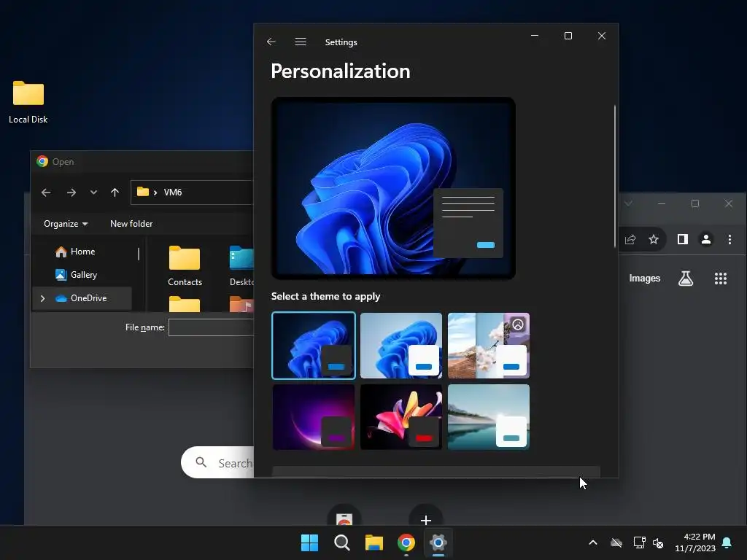Screen dimensions: 747x560
Task: Click the Settings window vertical scrollbar
Action: pyautogui.click(x=614, y=176)
